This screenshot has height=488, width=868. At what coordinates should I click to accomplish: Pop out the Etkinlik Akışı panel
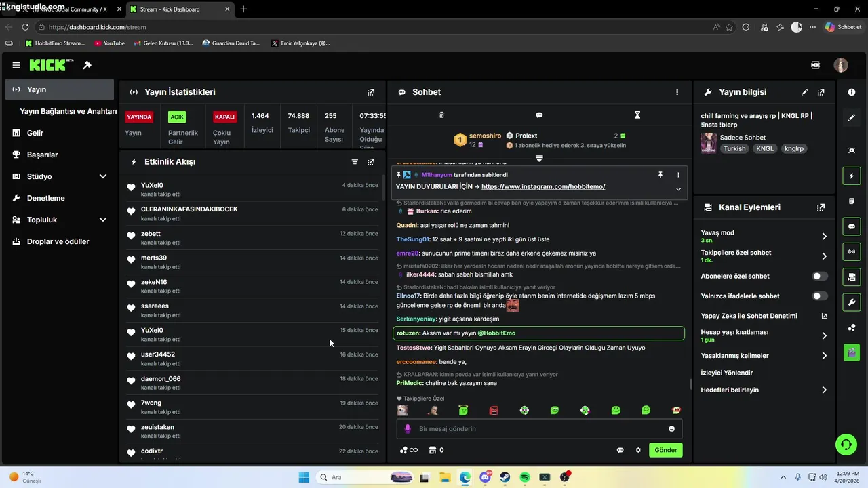pyautogui.click(x=371, y=162)
